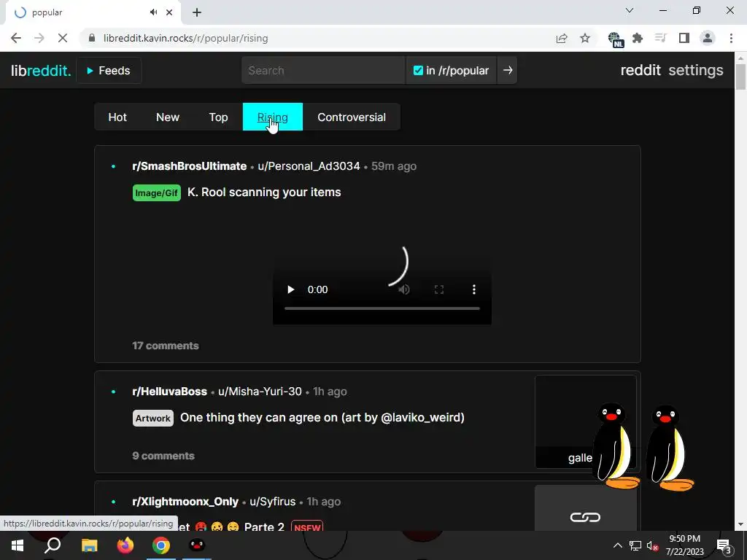Switch to the New sort tab
Image resolution: width=747 pixels, height=560 pixels.
point(168,117)
